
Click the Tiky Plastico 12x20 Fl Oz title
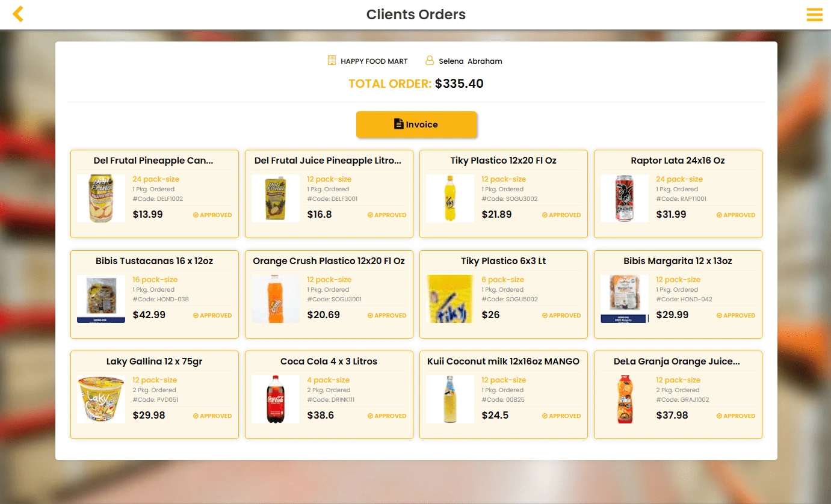click(504, 161)
